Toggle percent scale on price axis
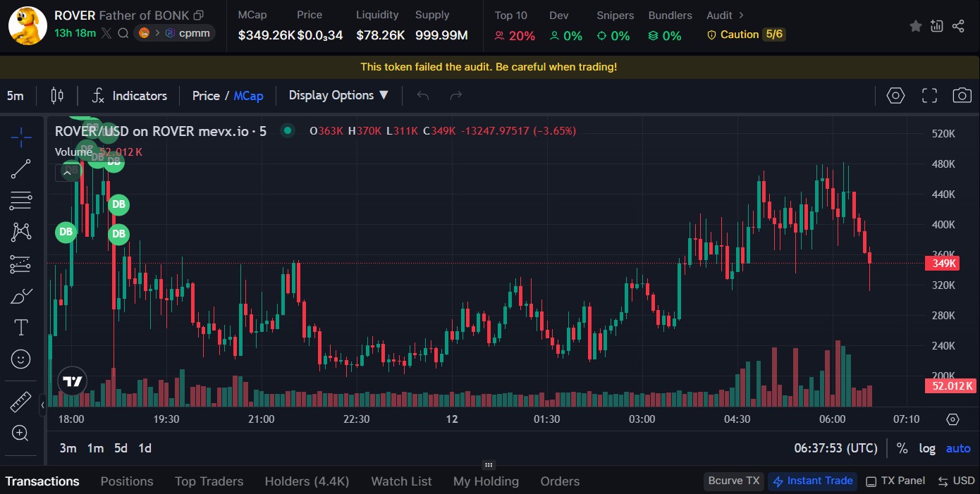 click(902, 448)
